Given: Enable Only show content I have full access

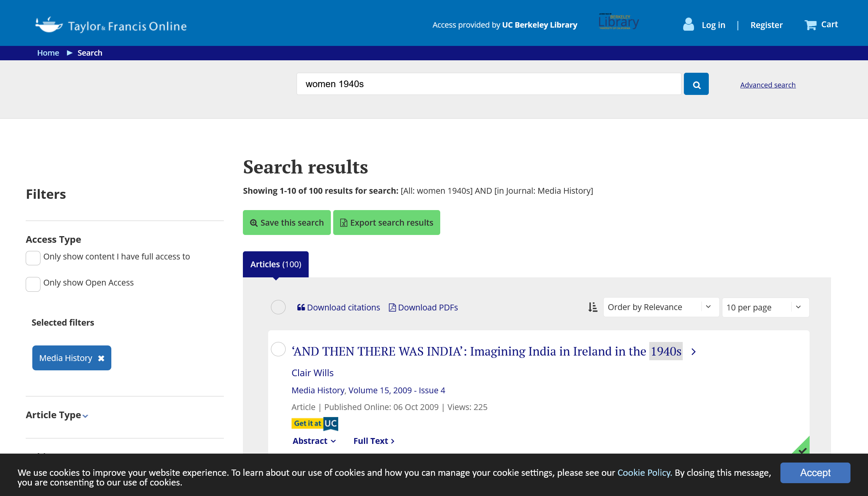Looking at the screenshot, I should (33, 258).
